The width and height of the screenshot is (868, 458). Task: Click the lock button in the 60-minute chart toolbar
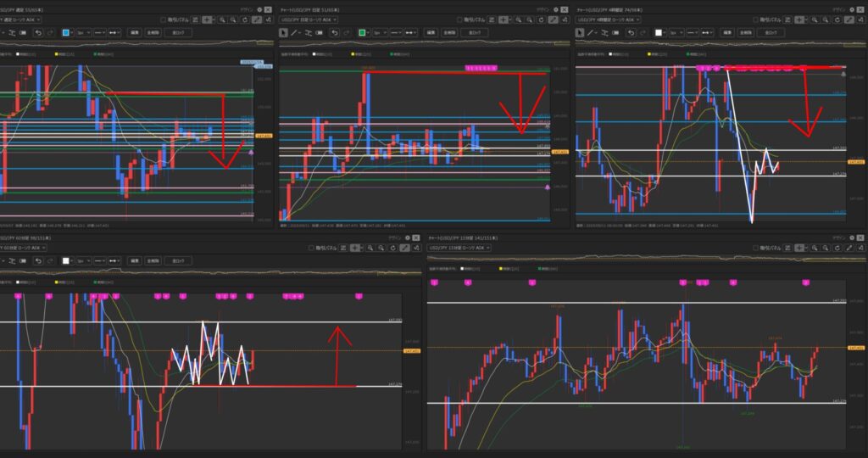click(177, 260)
